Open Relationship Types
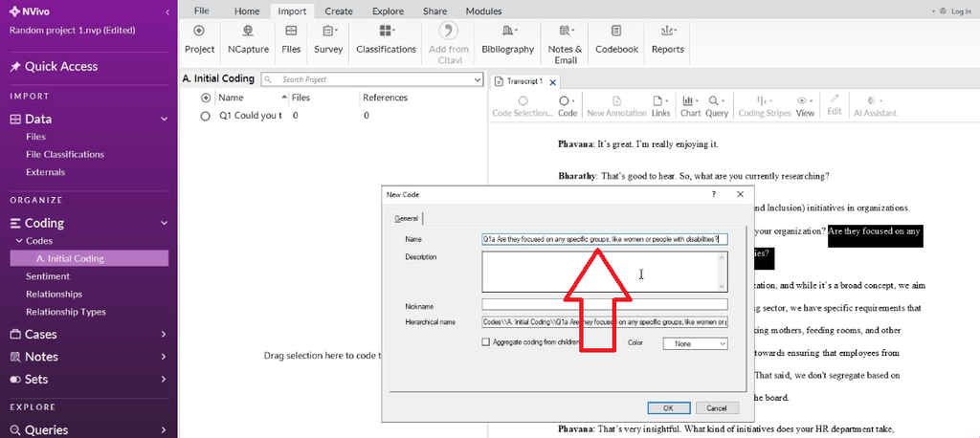 click(66, 312)
